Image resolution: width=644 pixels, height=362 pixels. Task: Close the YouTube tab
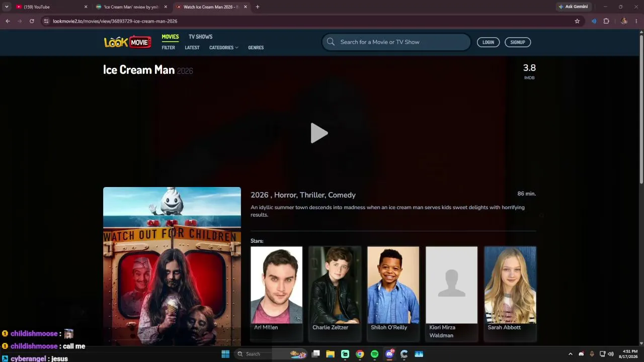tap(86, 7)
